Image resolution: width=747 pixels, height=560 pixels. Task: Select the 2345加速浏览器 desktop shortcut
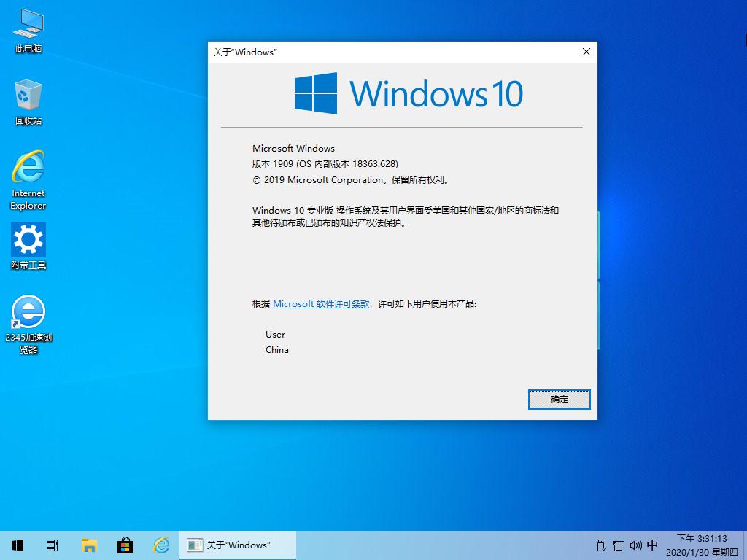tap(28, 324)
